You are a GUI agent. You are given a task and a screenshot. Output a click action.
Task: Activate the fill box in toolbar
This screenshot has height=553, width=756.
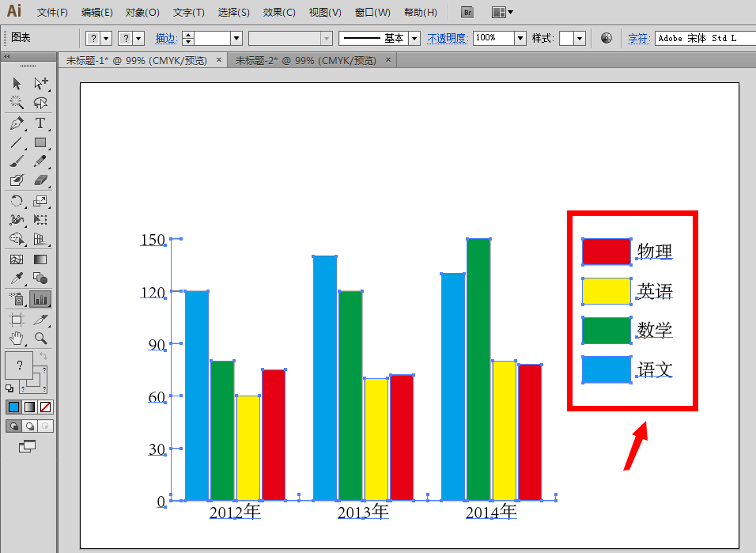[19, 366]
